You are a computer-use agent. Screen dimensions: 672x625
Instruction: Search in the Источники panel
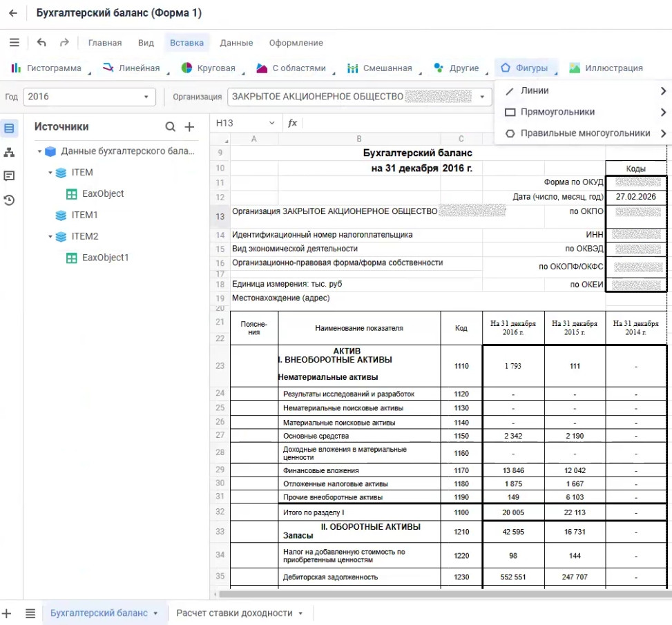click(170, 127)
